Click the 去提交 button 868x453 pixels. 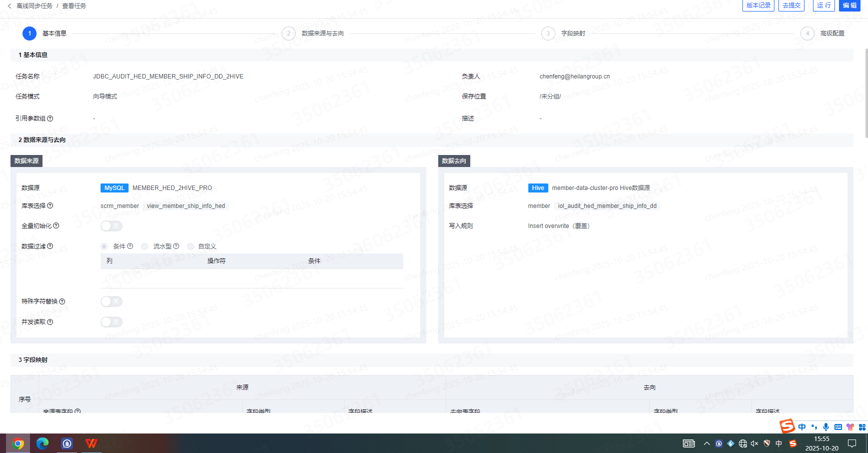pos(791,5)
